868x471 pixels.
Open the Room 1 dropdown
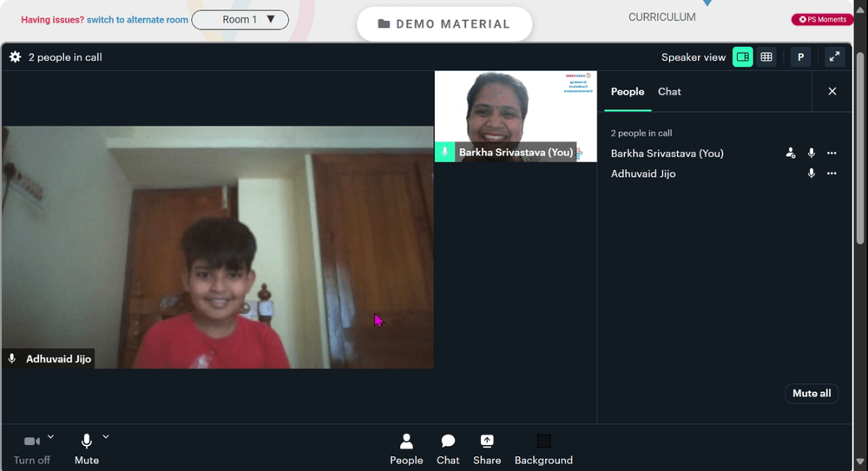pos(240,19)
